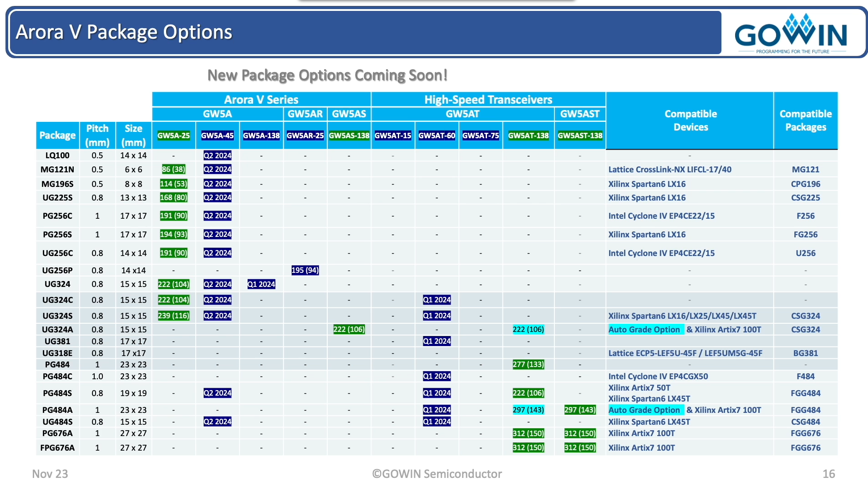Image resolution: width=868 pixels, height=487 pixels.
Task: Click the 'F256' compatible package
Action: (x=805, y=216)
